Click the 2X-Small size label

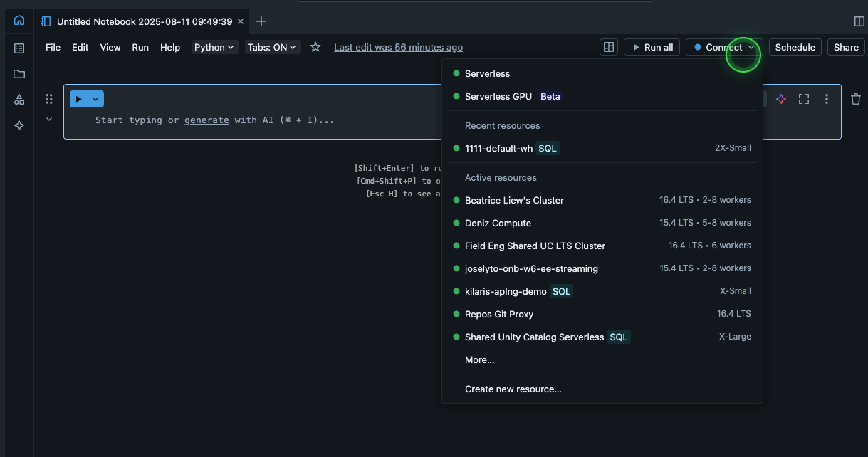tap(733, 148)
